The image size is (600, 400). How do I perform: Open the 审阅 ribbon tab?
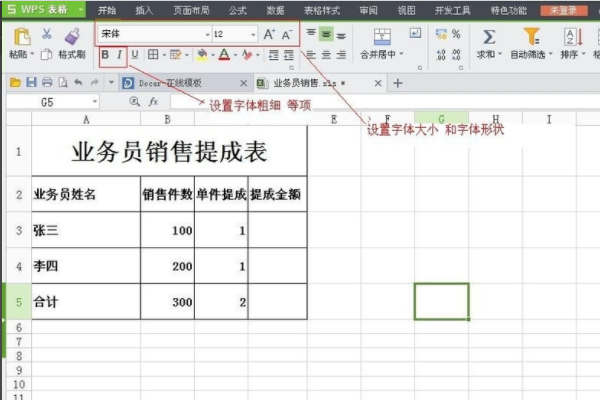(368, 10)
